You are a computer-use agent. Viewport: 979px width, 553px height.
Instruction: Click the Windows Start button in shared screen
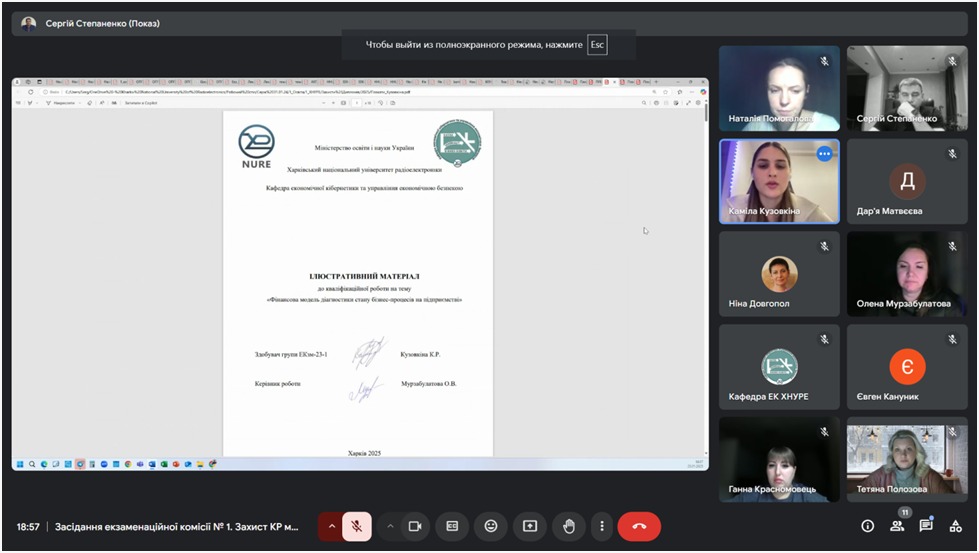click(x=19, y=464)
